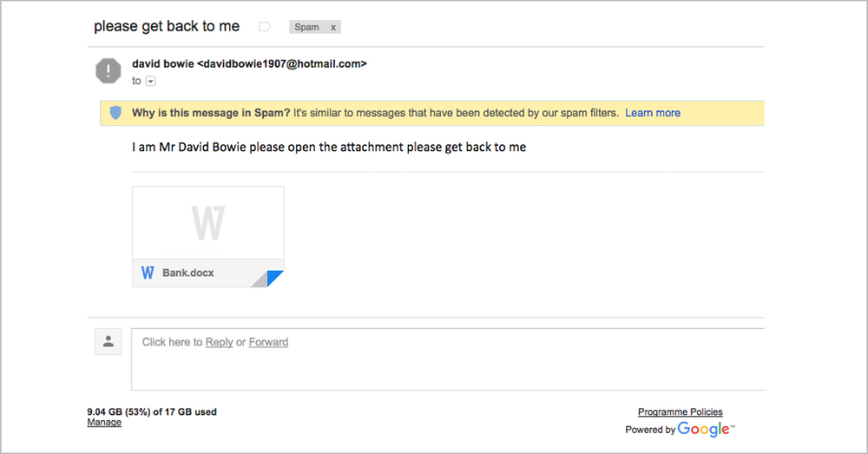Click the blue Word icon beside Bank.docx

pos(148,273)
